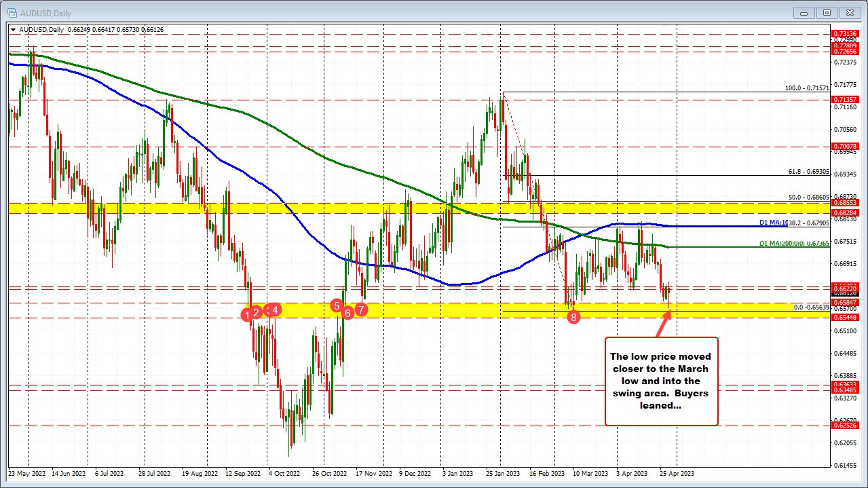Click the AUDUSD chart icon in the title bar
The width and height of the screenshot is (868, 488).
tap(12, 12)
